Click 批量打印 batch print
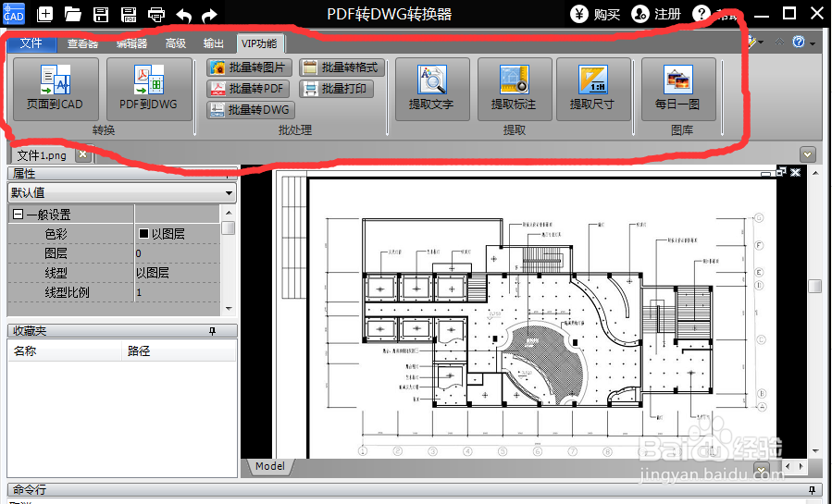The image size is (832, 504). (336, 89)
